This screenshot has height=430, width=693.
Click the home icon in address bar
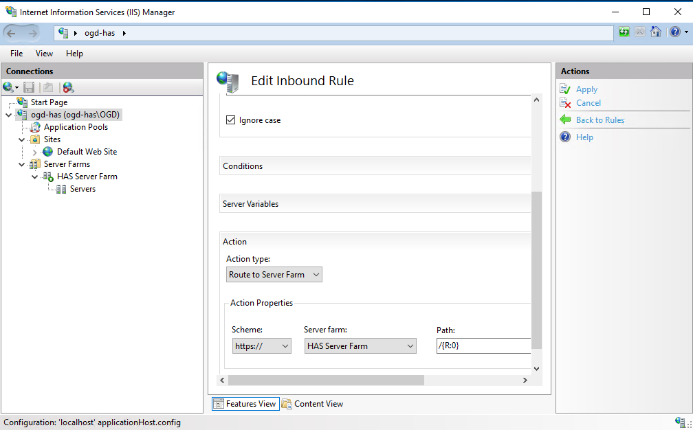[x=655, y=32]
